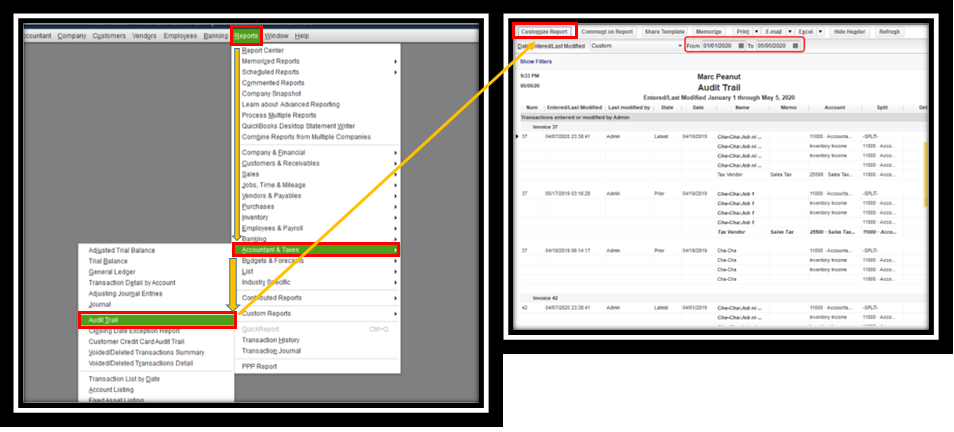The width and height of the screenshot is (954, 432).
Task: Click the Last modified by column header
Action: click(629, 108)
